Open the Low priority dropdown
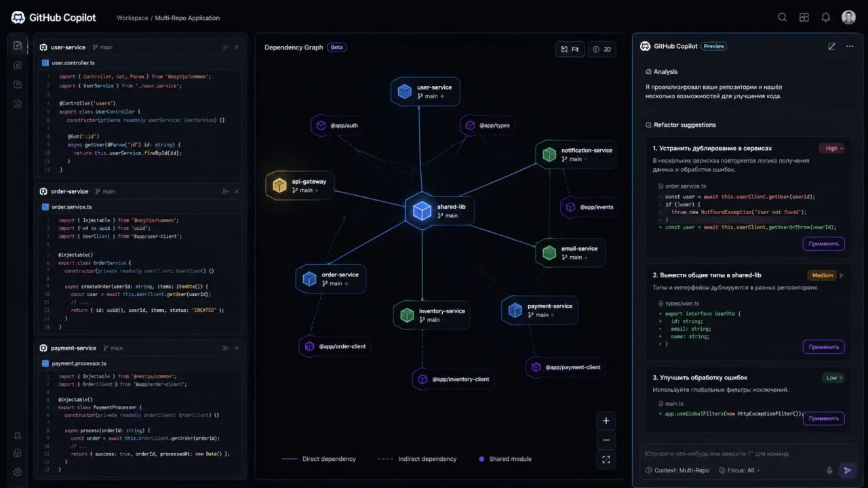Image resolution: width=868 pixels, height=488 pixels. 833,378
